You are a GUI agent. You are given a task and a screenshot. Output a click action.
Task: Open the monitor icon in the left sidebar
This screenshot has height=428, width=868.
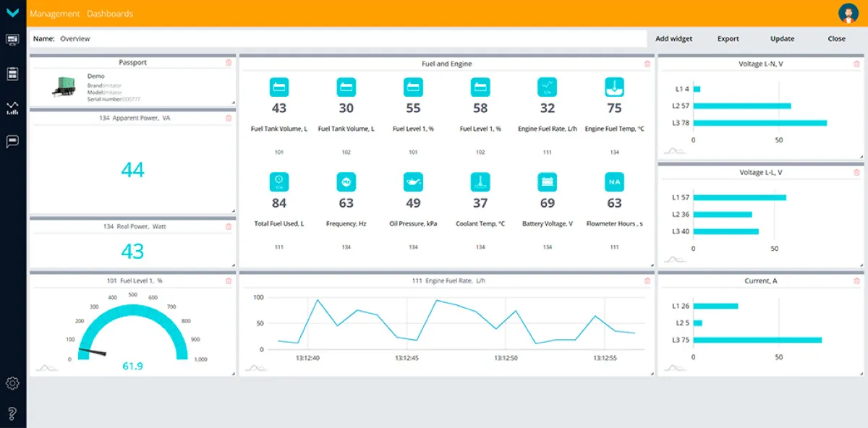point(12,40)
